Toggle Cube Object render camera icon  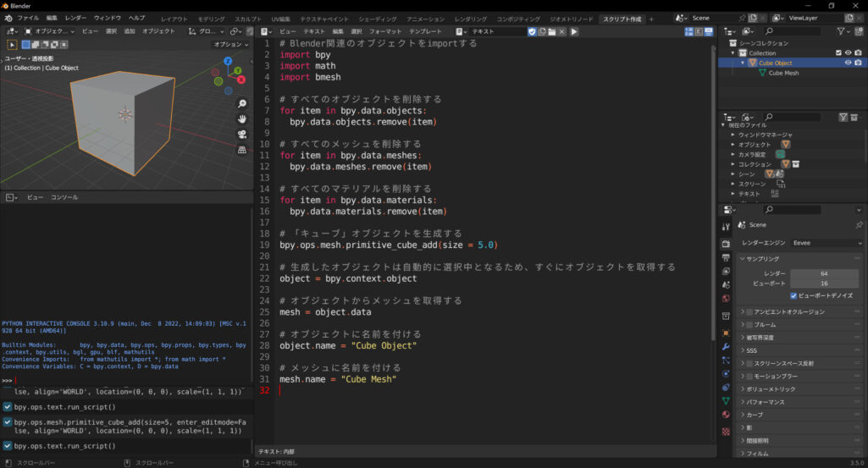(858, 63)
